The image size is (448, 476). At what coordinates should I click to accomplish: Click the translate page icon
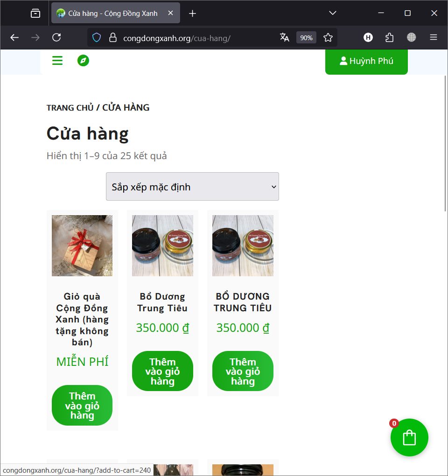pyautogui.click(x=284, y=38)
